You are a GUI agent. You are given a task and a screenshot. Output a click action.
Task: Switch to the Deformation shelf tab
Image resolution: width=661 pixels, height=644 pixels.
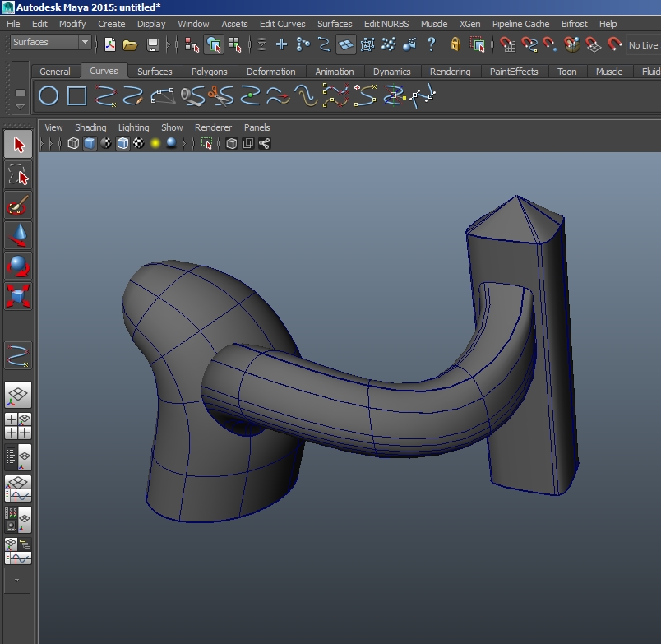(x=271, y=72)
